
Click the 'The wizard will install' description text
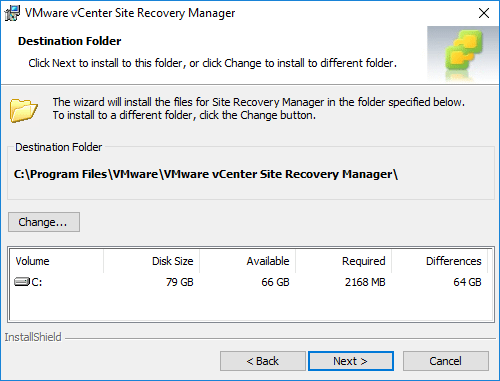[259, 108]
